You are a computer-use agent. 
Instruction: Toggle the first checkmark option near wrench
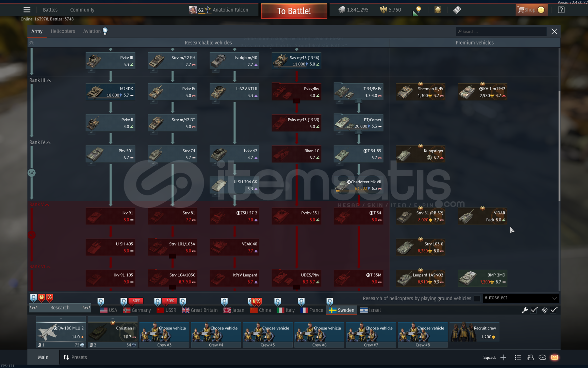click(534, 310)
